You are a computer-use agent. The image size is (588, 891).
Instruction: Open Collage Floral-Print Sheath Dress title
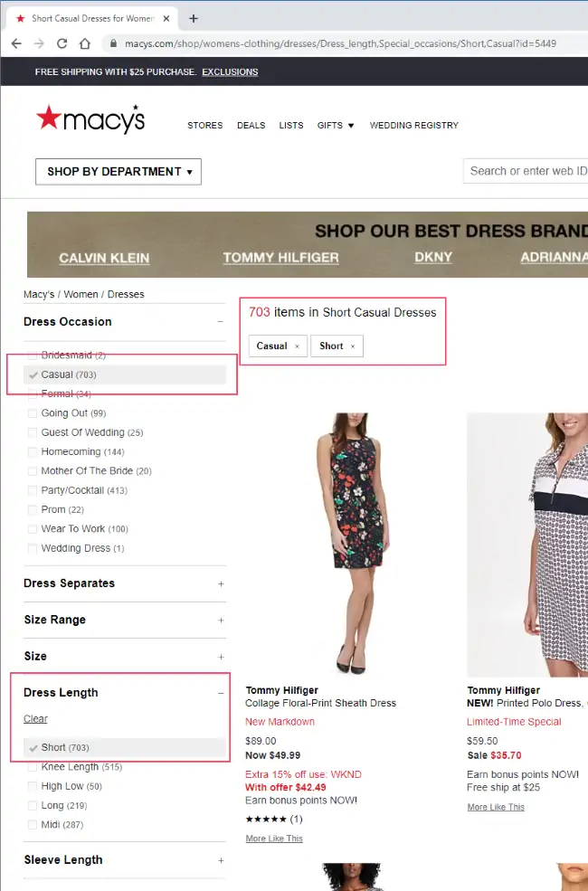[x=320, y=703]
